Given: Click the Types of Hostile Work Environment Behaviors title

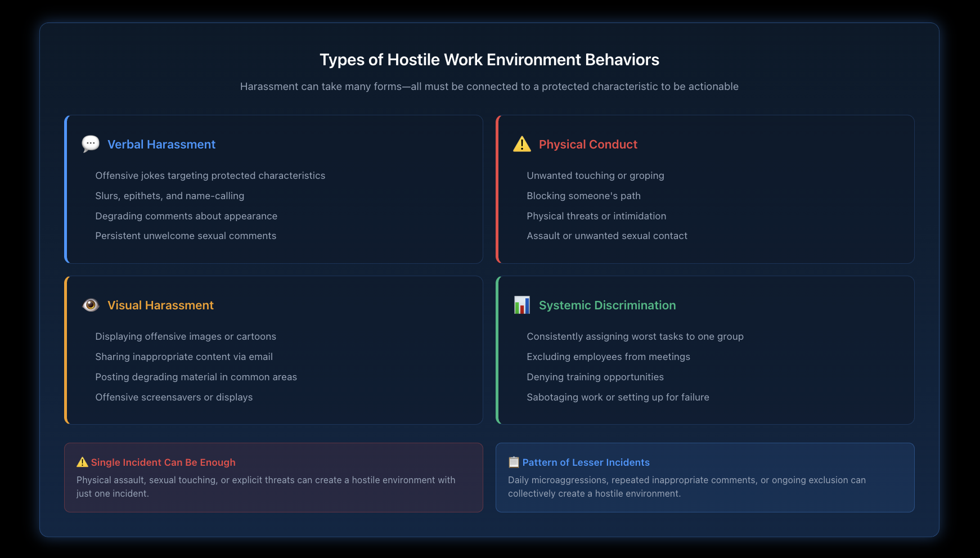Looking at the screenshot, I should coord(489,59).
